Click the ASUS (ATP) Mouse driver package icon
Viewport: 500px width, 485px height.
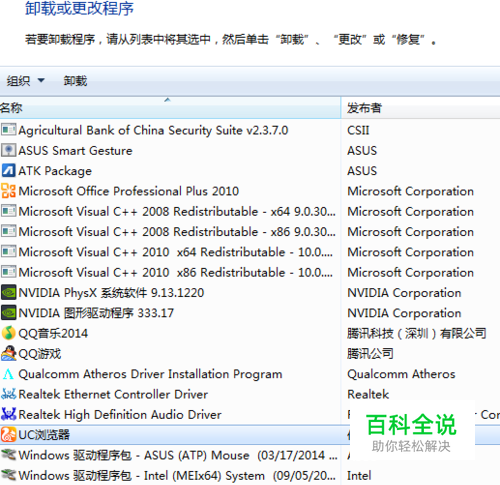pos(8,455)
